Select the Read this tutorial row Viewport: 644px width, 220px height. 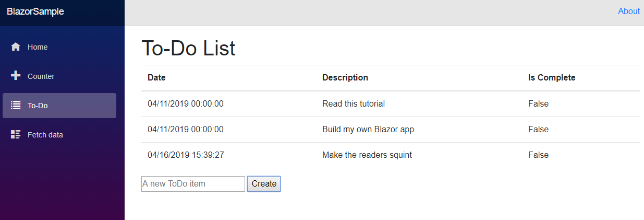click(391, 103)
